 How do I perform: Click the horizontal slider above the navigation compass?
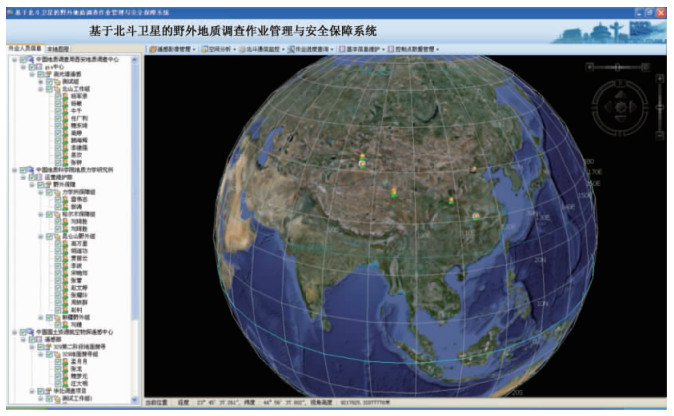click(618, 67)
